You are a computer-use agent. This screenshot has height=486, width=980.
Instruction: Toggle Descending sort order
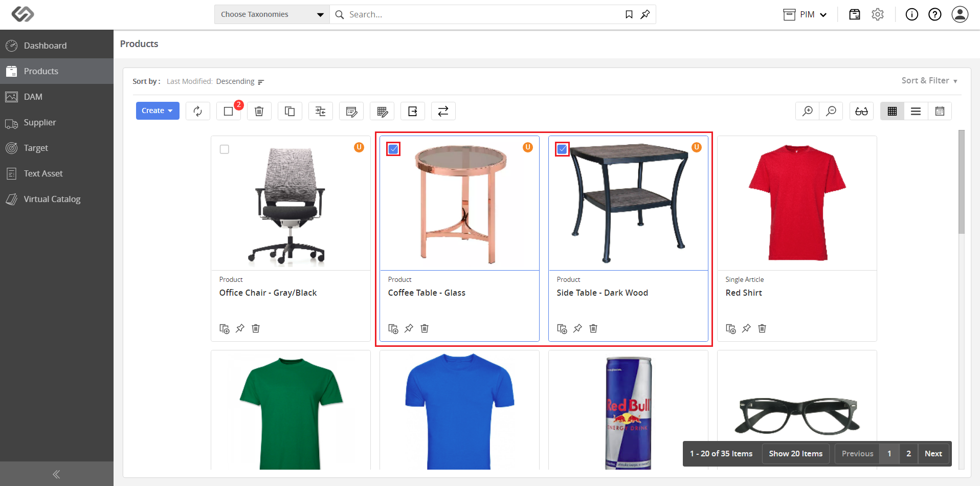[x=240, y=81]
